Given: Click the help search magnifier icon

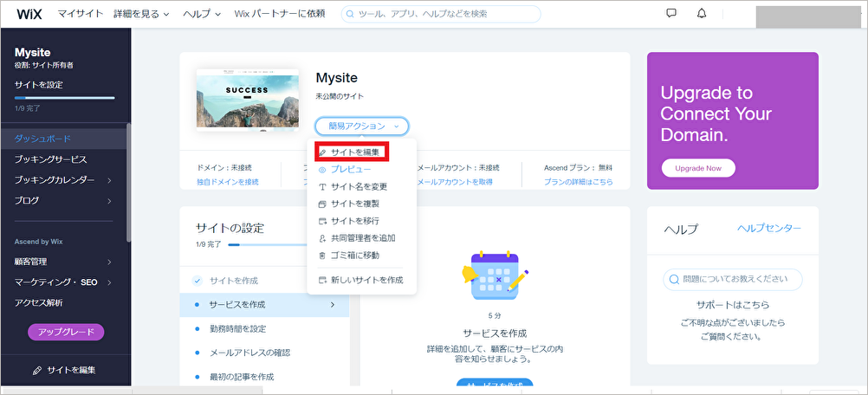Looking at the screenshot, I should [674, 280].
